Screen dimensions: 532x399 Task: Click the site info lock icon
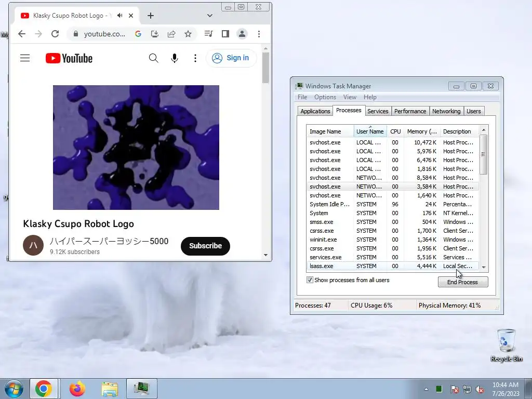click(76, 34)
